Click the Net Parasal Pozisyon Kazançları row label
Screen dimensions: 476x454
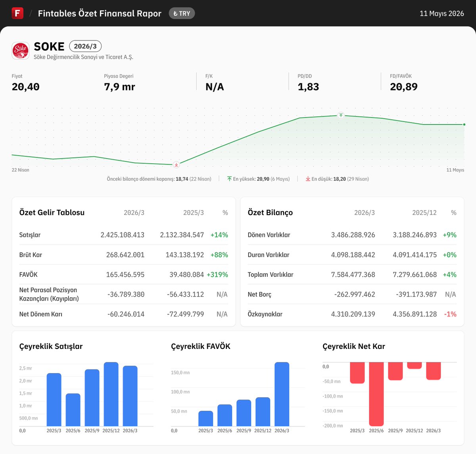[x=49, y=294]
